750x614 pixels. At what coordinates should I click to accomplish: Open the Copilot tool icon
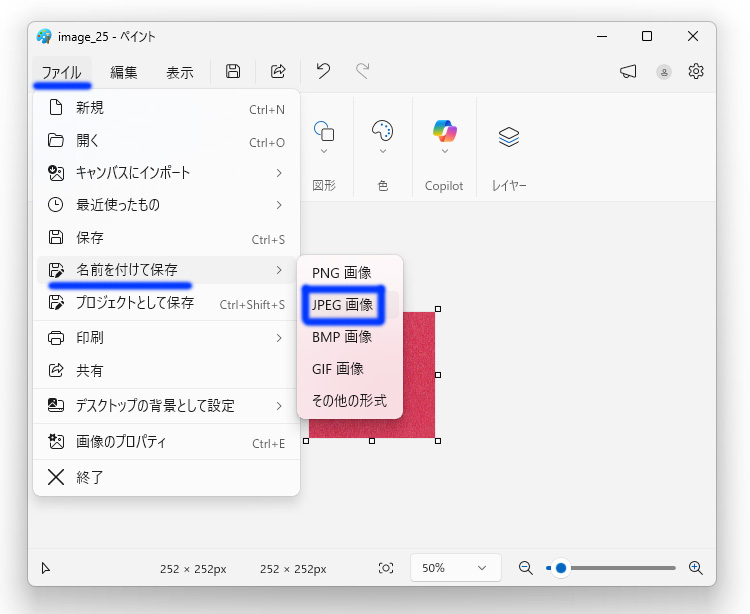[444, 131]
